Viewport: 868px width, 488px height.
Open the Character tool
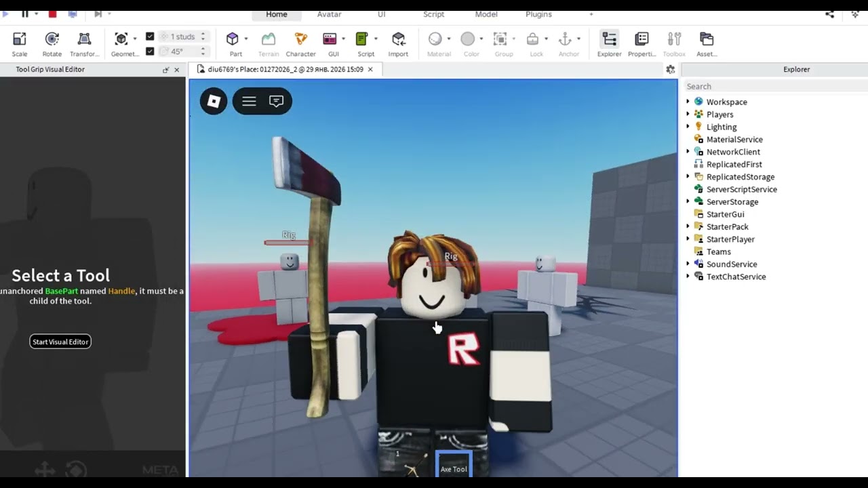click(301, 44)
